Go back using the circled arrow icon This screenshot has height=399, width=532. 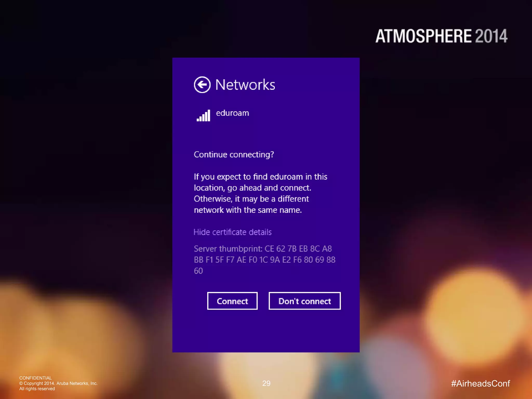(202, 85)
